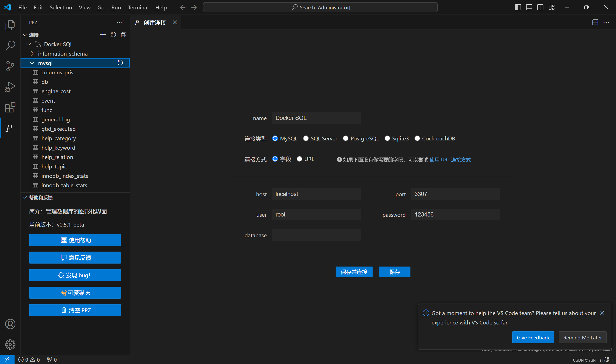616x364 pixels.
Task: Open the Help menu
Action: (161, 7)
